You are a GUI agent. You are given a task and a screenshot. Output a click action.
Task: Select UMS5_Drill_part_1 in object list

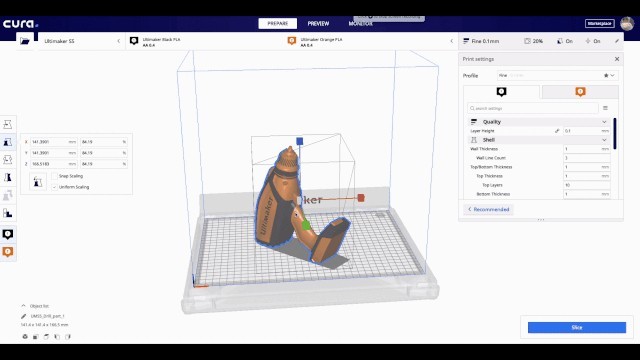[x=47, y=316]
